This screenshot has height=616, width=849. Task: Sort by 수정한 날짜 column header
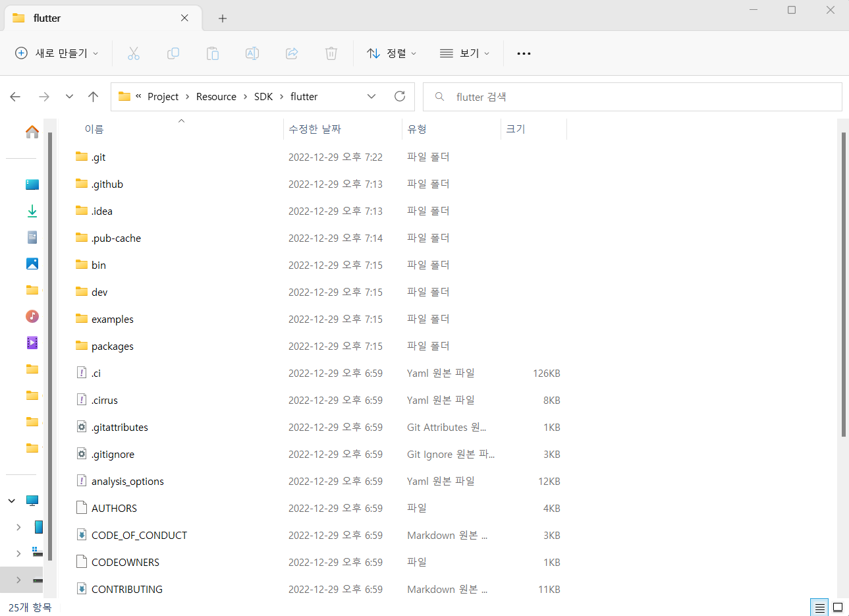[315, 129]
